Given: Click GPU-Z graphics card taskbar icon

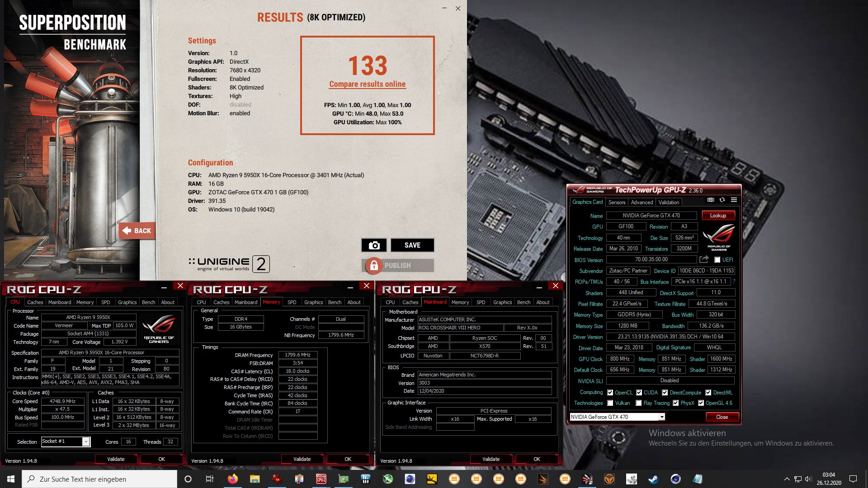Looking at the screenshot, I should click(x=343, y=479).
